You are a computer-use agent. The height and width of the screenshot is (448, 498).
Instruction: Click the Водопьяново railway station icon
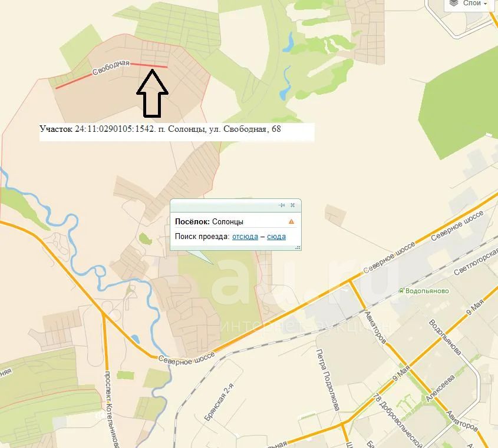click(x=401, y=291)
